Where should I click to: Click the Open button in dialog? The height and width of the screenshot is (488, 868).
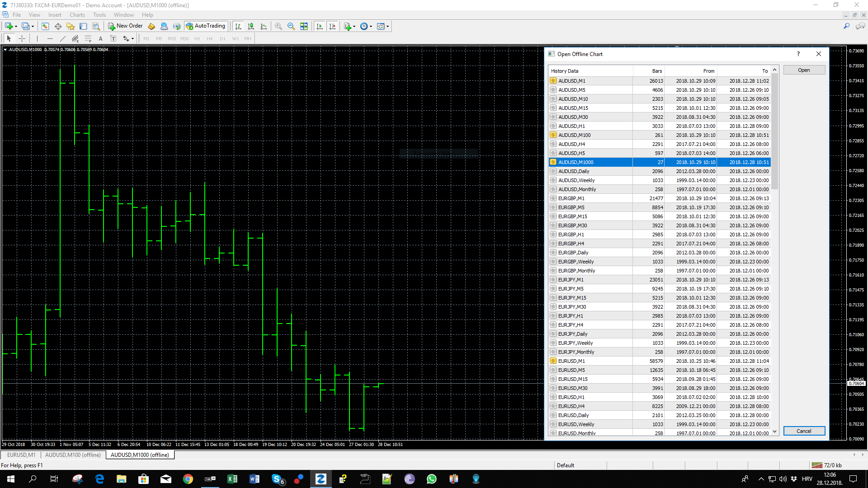[804, 70]
